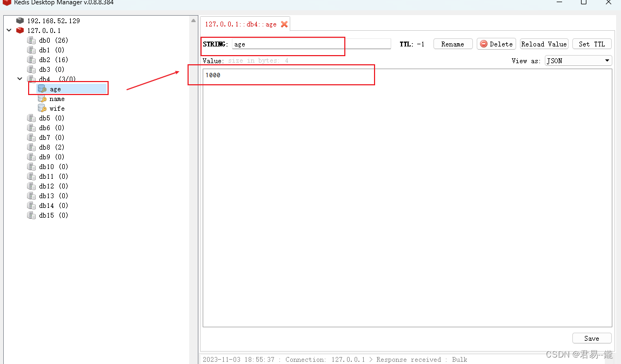The width and height of the screenshot is (621, 364).
Task: Click the db11 database icon
Action: 31,177
